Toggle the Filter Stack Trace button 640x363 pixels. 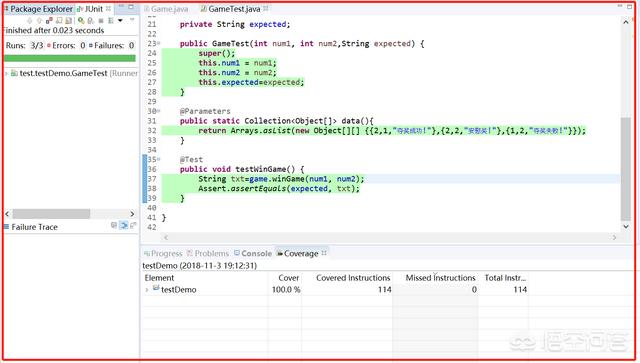click(123, 225)
